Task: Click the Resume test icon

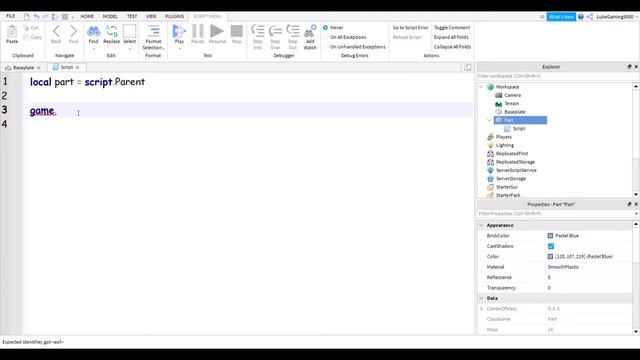Action: point(217,31)
